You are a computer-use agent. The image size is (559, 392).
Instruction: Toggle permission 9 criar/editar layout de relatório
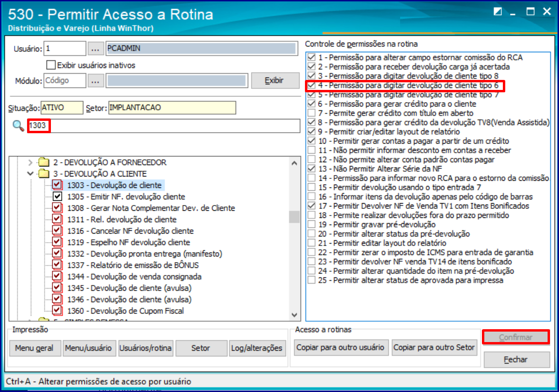[312, 131]
